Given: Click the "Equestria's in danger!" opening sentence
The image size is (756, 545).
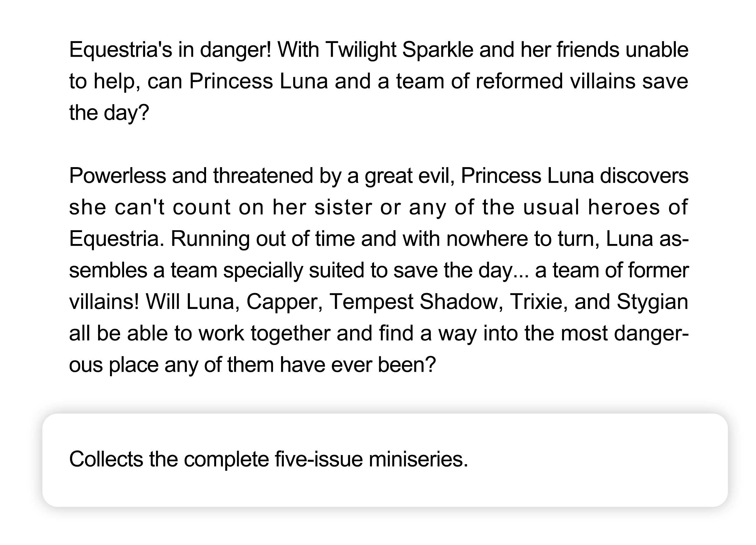Looking at the screenshot, I should pyautogui.click(x=170, y=50).
